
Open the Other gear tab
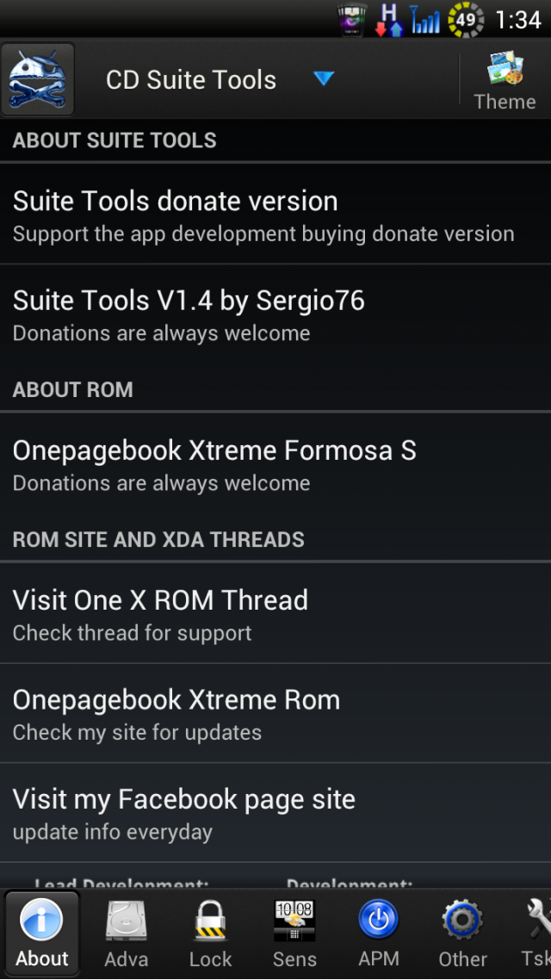coord(463,933)
